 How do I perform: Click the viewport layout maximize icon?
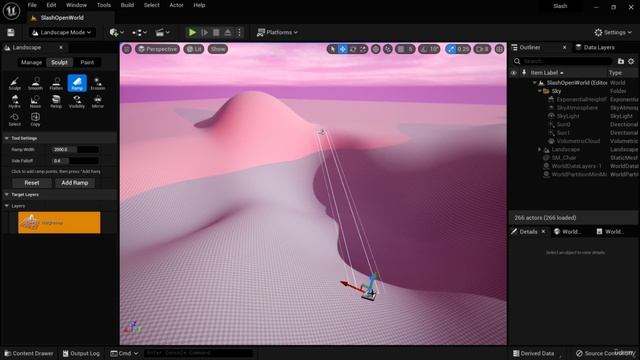499,49
